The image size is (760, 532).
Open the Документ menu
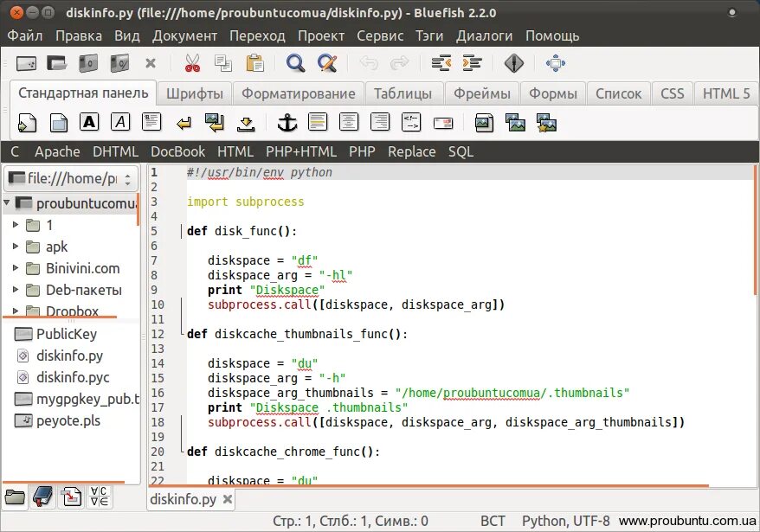184,35
